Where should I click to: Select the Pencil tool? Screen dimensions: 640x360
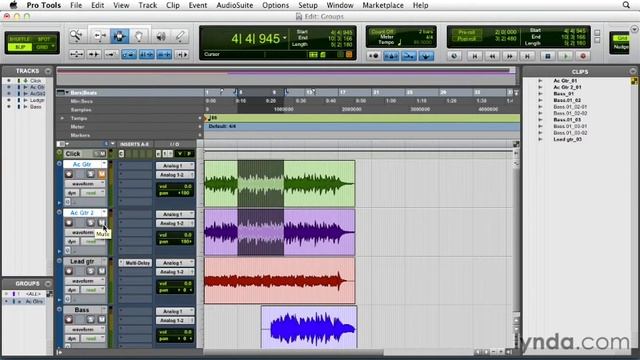click(x=180, y=36)
